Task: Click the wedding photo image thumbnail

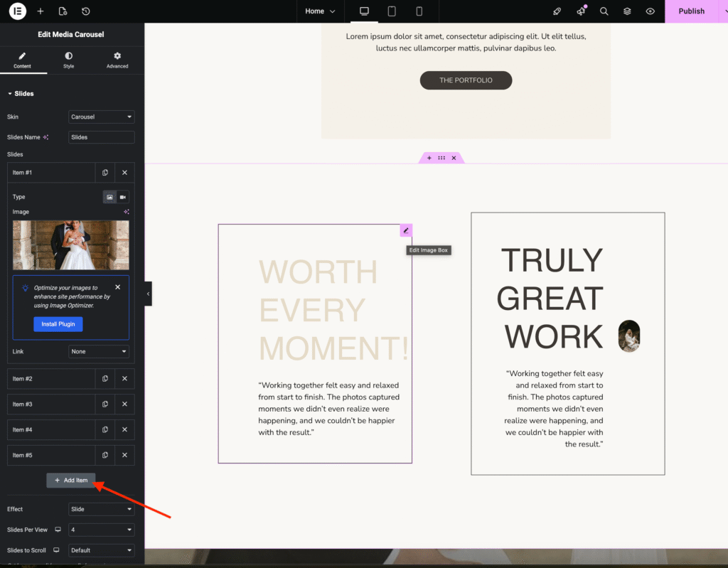Action: [x=71, y=245]
